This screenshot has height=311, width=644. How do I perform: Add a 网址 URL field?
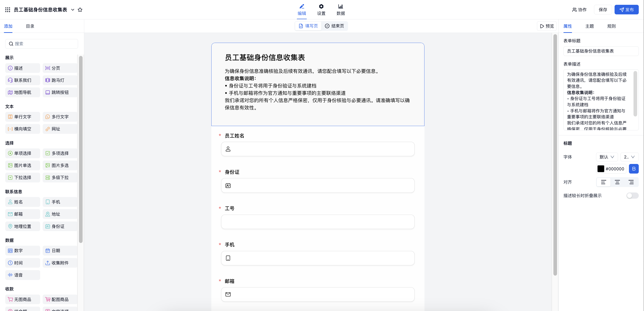click(x=60, y=129)
